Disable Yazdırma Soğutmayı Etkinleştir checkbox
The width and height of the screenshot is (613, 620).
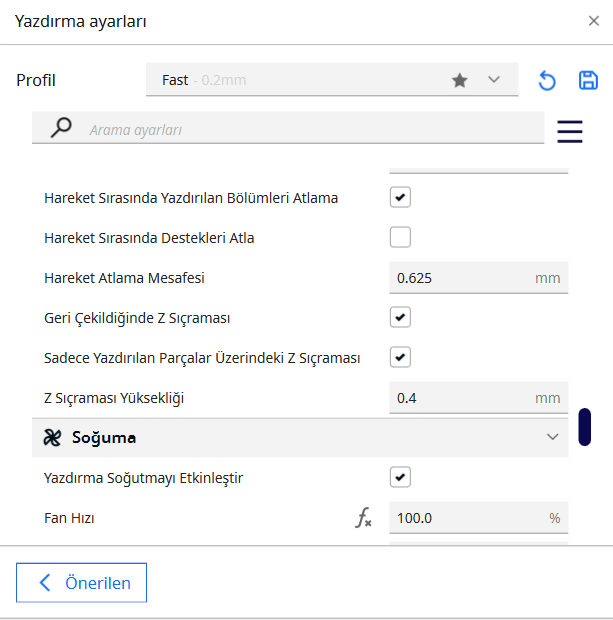click(x=400, y=478)
